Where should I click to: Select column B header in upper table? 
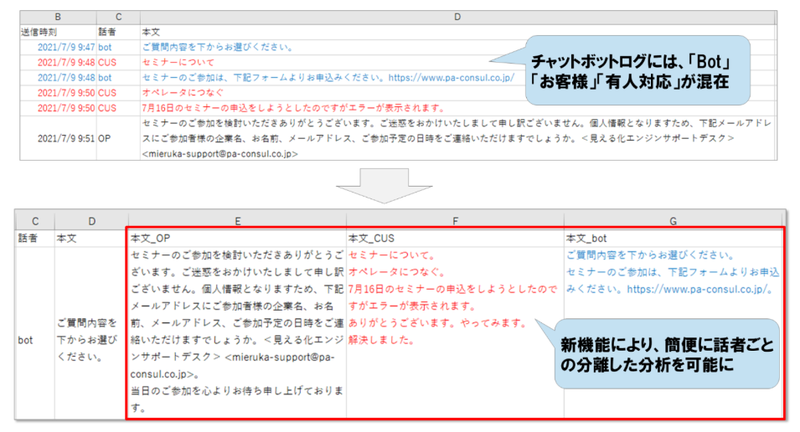click(58, 17)
